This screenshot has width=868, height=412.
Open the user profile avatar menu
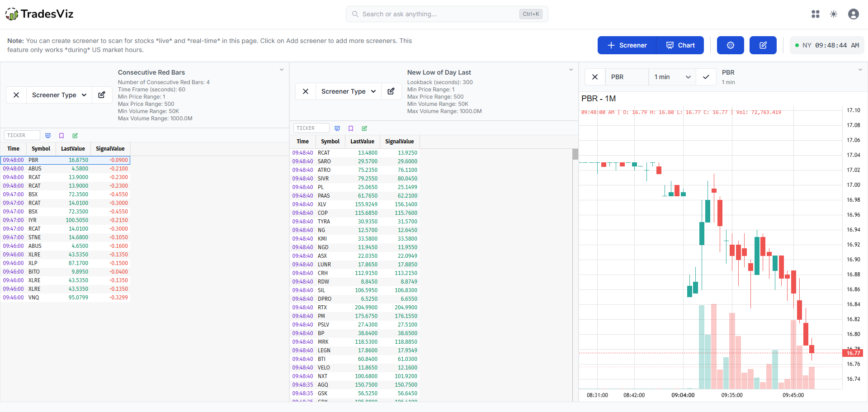[853, 14]
